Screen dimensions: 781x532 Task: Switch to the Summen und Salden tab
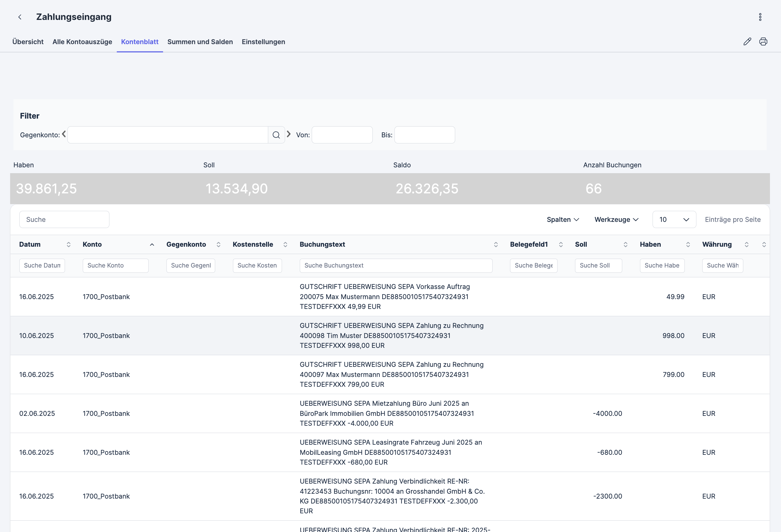pyautogui.click(x=200, y=42)
